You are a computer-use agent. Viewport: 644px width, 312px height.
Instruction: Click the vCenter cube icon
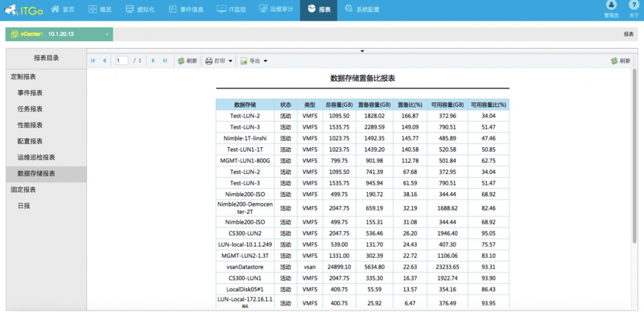[14, 34]
